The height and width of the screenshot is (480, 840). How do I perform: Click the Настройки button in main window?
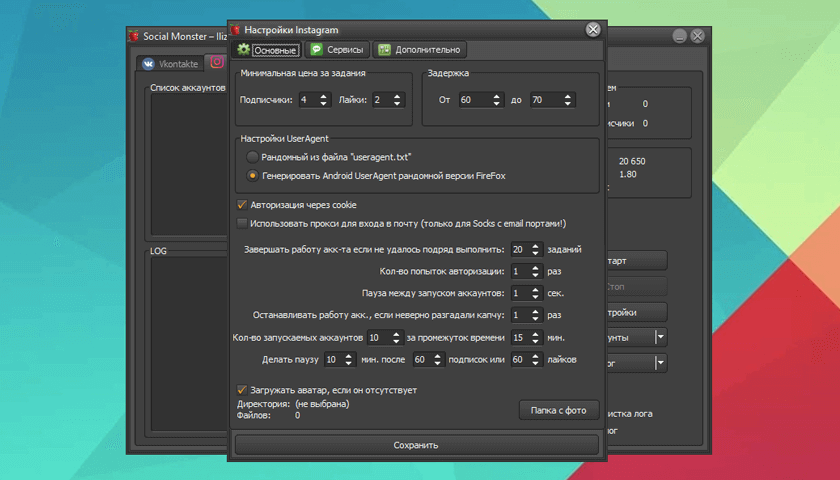tap(637, 312)
